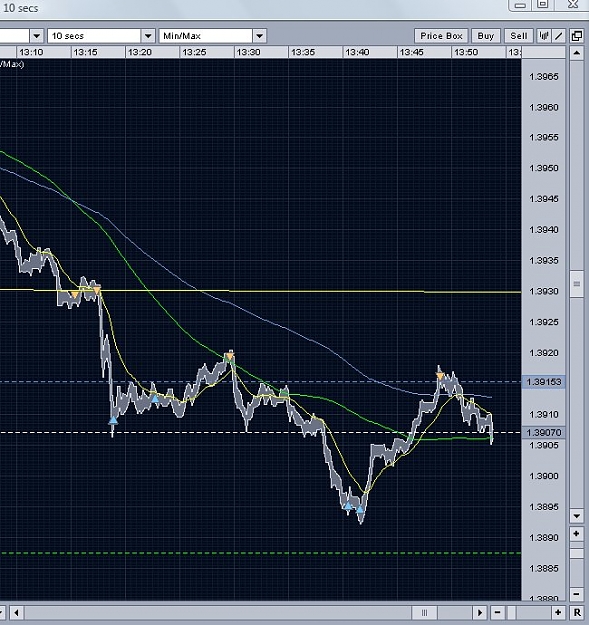Click the Sell button
This screenshot has width=589, height=625.
(518, 36)
